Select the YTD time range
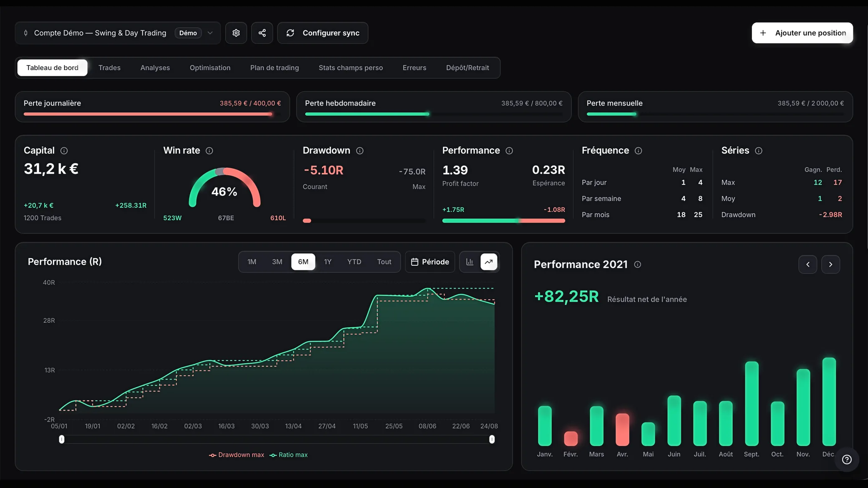The height and width of the screenshot is (488, 868). point(354,262)
